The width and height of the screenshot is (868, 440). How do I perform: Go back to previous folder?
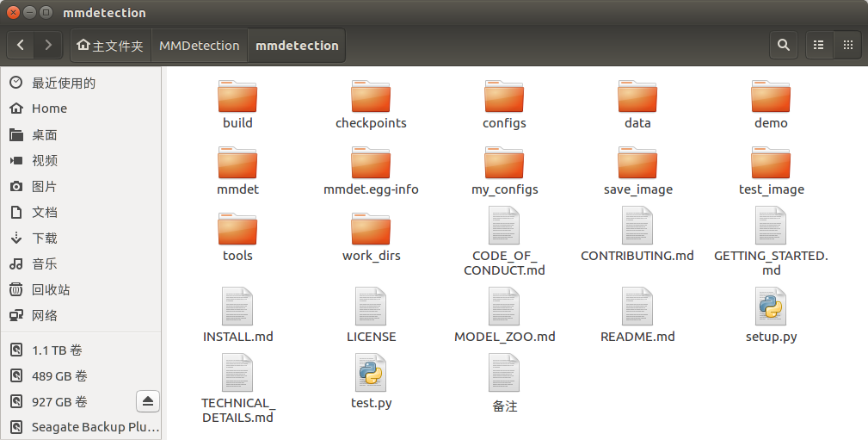point(21,45)
